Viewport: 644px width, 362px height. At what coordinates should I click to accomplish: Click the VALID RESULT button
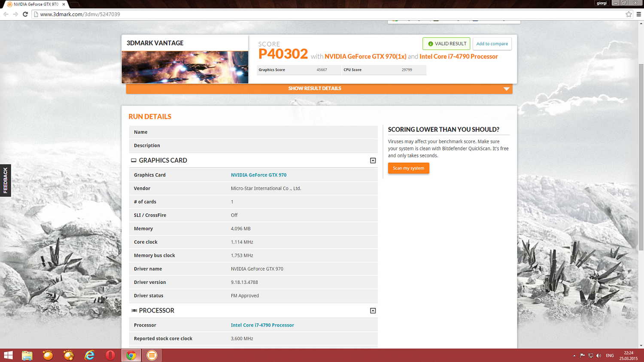coord(446,44)
